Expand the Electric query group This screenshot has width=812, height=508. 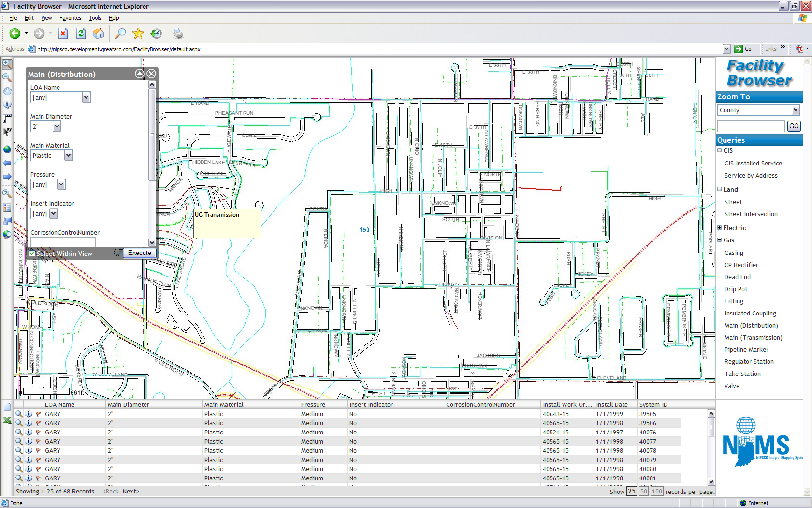[x=719, y=228]
